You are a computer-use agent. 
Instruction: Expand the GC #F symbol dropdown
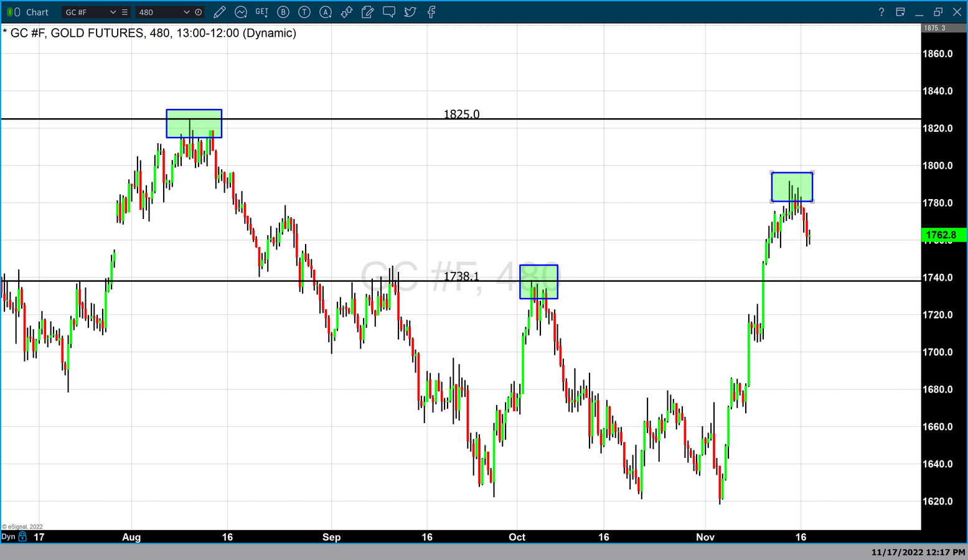point(113,12)
